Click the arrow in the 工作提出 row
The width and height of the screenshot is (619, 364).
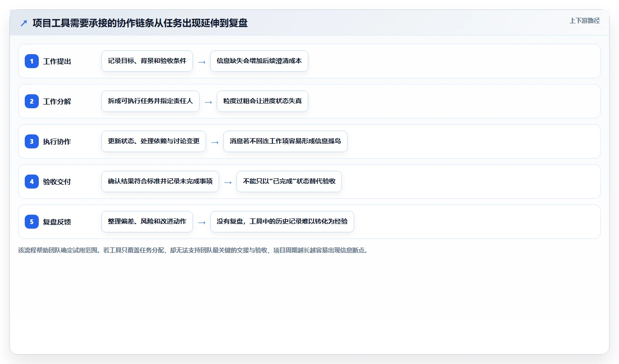(202, 62)
